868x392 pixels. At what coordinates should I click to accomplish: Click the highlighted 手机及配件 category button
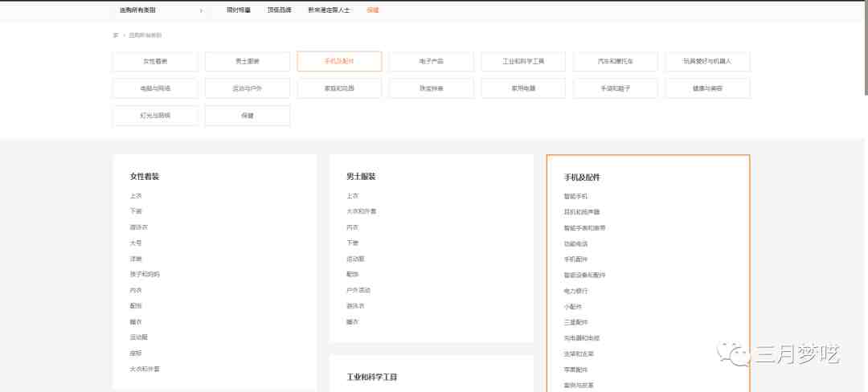pos(339,61)
